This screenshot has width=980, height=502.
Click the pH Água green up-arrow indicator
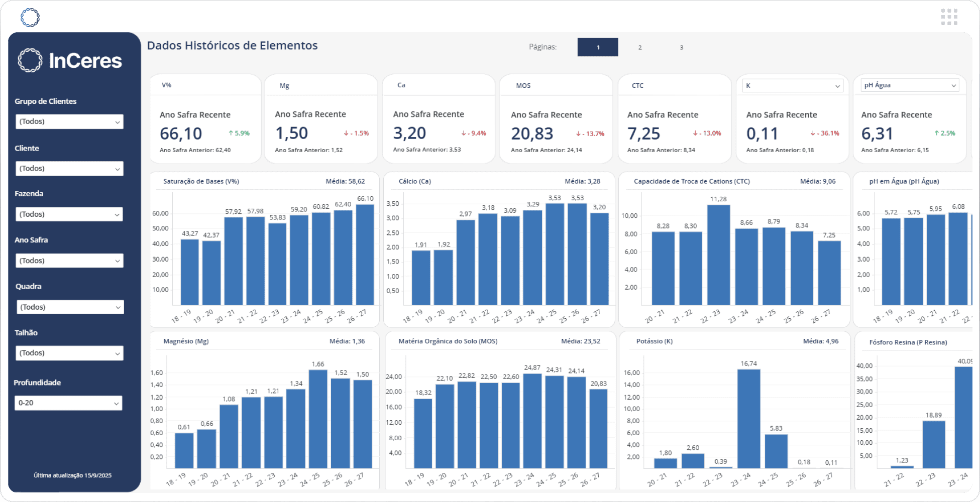point(944,134)
